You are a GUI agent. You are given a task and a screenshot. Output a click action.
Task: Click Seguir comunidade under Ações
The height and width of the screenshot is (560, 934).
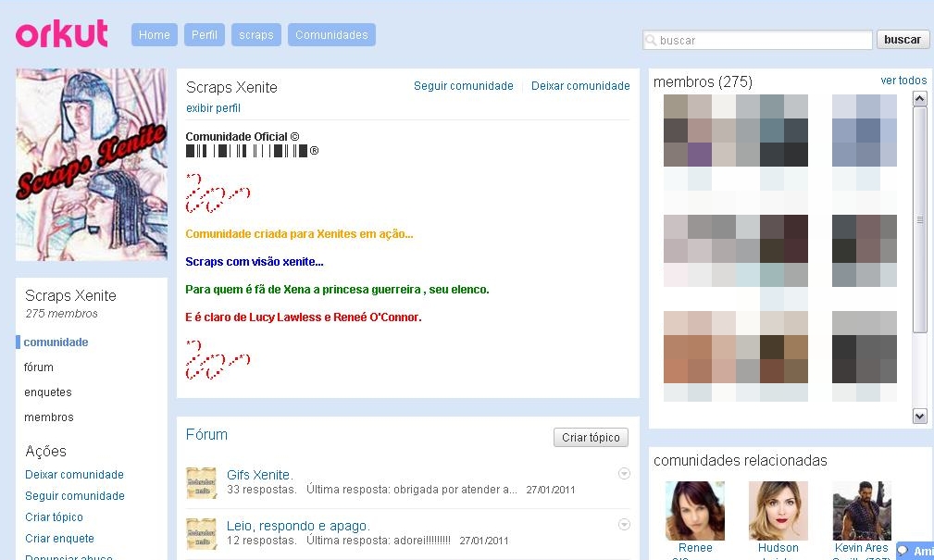click(x=75, y=495)
